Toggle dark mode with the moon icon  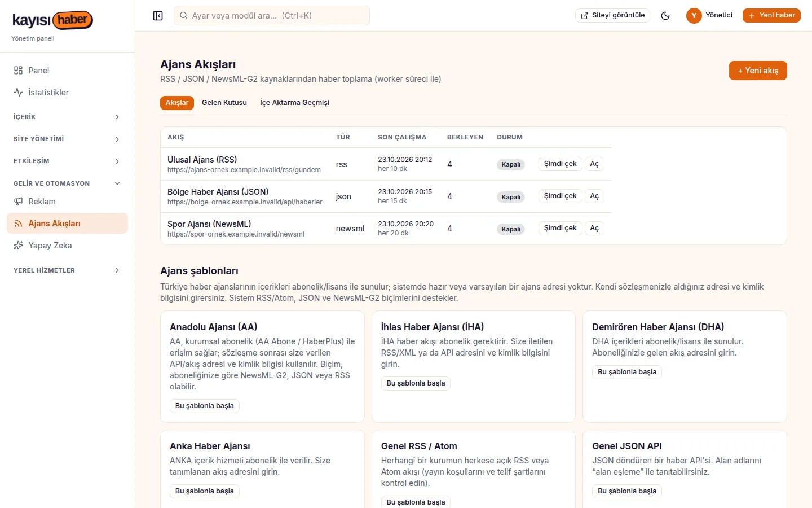click(x=665, y=16)
